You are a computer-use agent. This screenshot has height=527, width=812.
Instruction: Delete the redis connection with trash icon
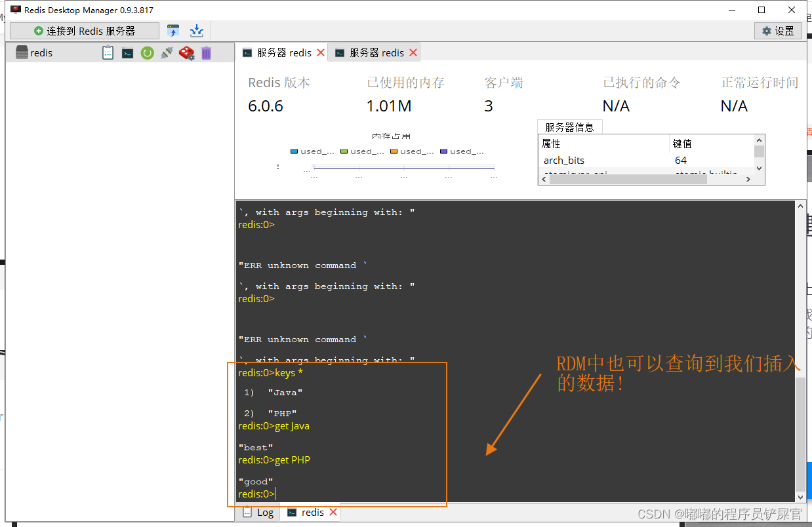(x=206, y=53)
